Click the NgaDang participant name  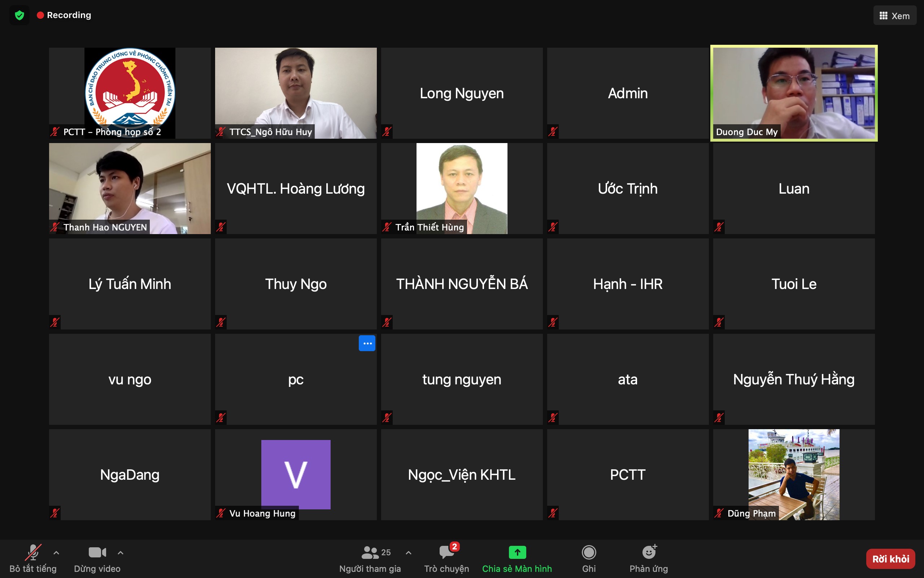pyautogui.click(x=130, y=475)
